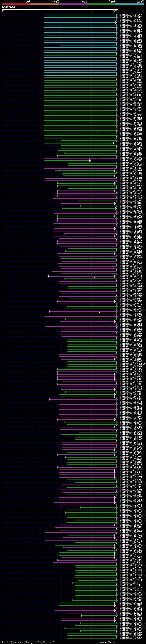The height and width of the screenshot is (644, 146).
Task: Click the green ~80% identity legend swatch
Action: (102, 4)
